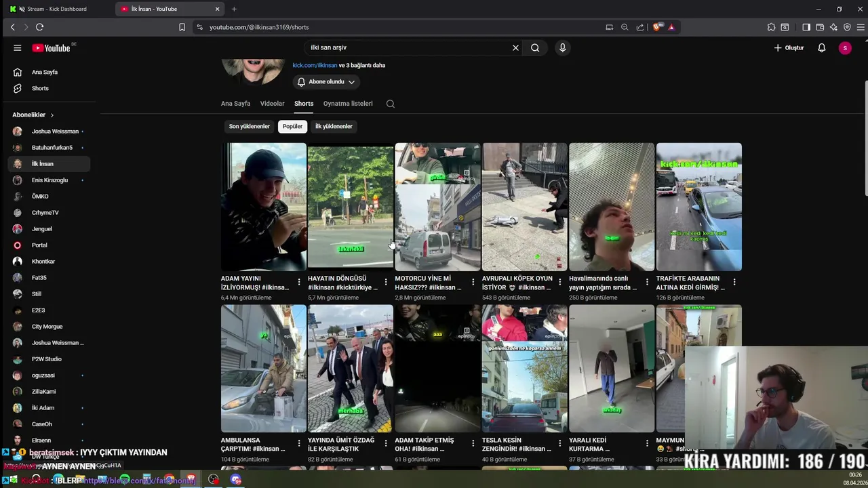868x488 pixels.
Task: Open the channel Videolar tab
Action: [272, 104]
